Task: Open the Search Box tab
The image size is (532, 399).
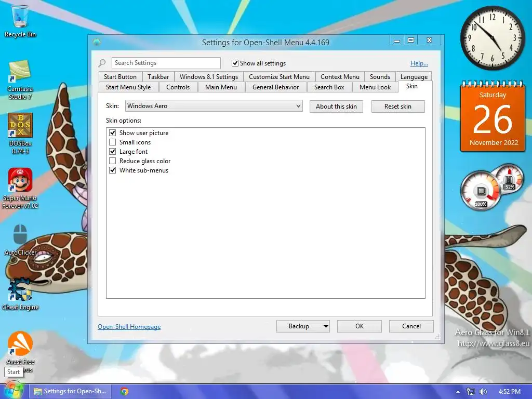Action: click(x=329, y=87)
